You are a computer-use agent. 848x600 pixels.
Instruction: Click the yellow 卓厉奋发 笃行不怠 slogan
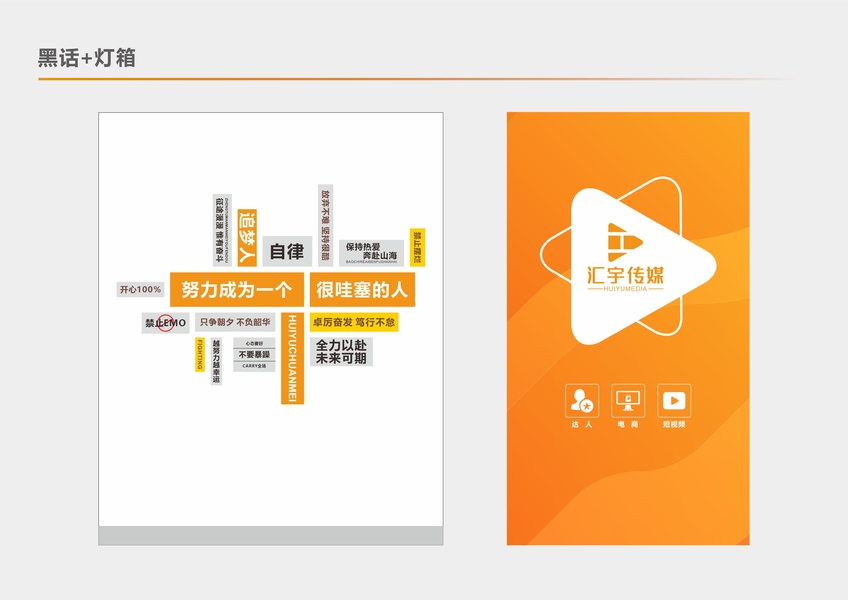(x=354, y=322)
